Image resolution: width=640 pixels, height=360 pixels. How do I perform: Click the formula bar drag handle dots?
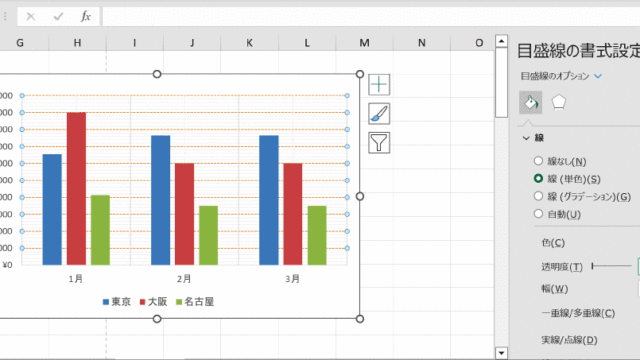(5, 17)
